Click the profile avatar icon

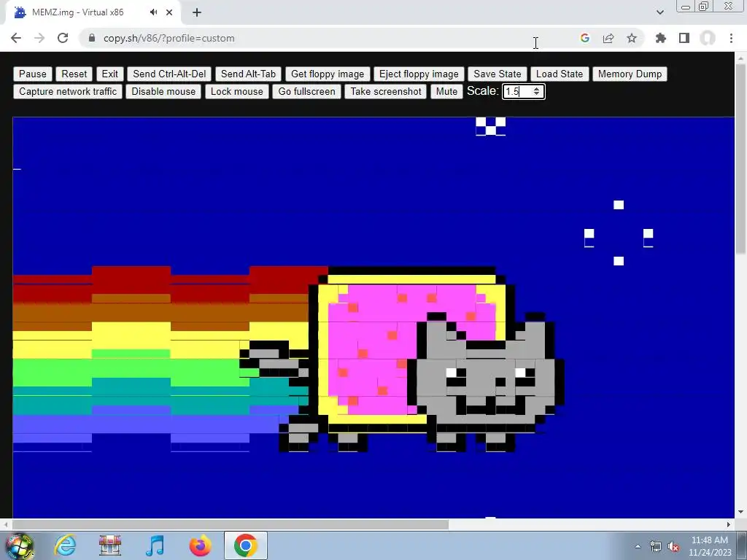pos(708,38)
